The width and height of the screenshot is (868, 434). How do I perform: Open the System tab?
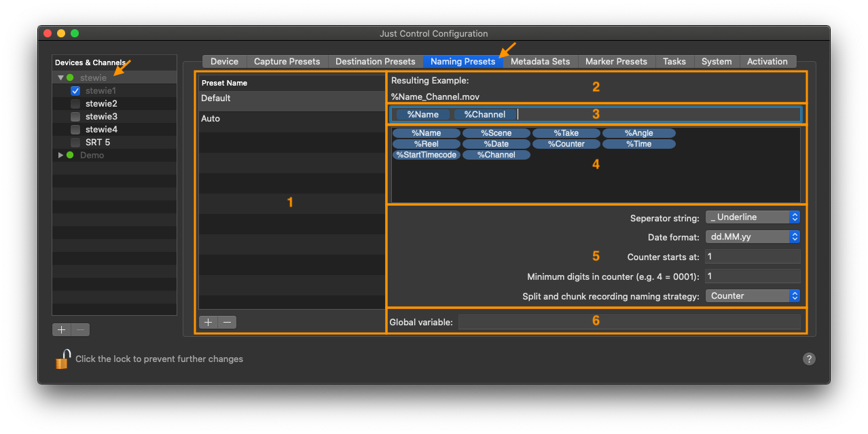(x=717, y=61)
